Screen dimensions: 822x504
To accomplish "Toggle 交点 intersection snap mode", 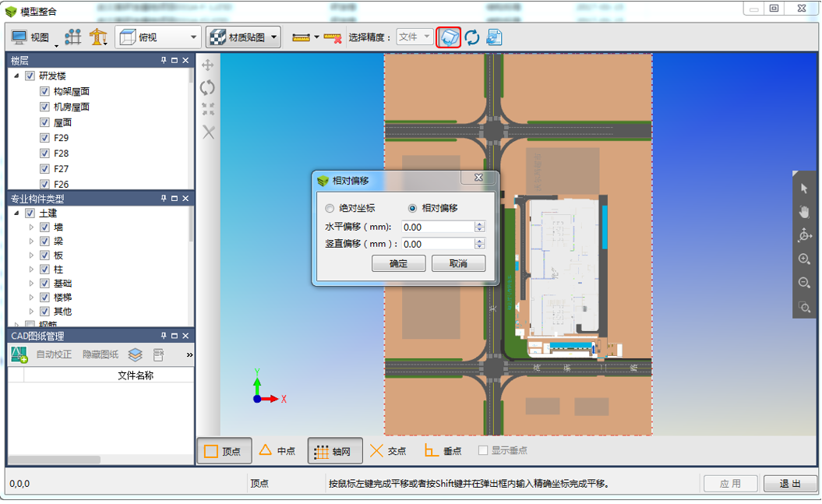I will point(389,450).
